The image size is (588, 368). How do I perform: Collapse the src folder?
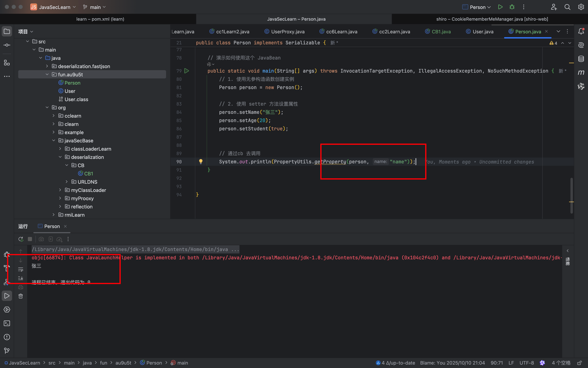(x=28, y=42)
